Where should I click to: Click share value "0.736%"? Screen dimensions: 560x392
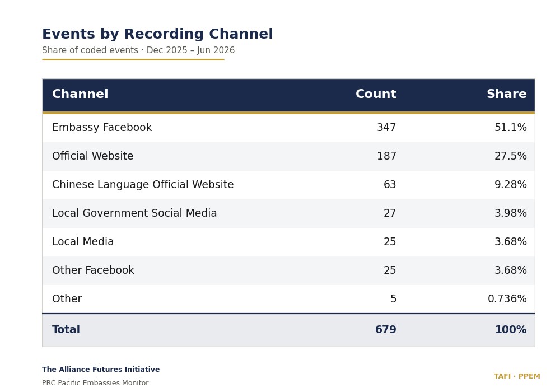coord(507,299)
